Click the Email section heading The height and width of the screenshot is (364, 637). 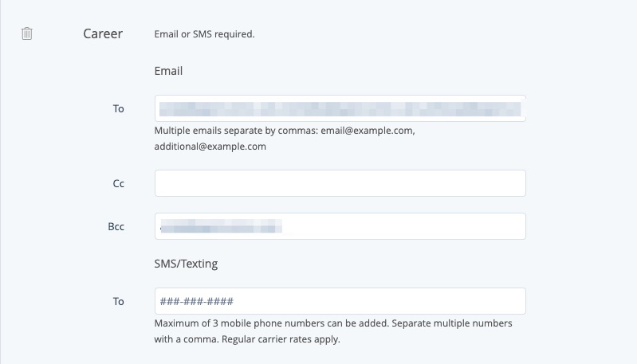(168, 71)
